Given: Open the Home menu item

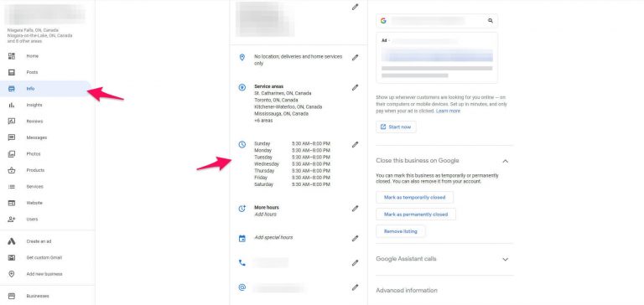Looking at the screenshot, I should click(47, 56).
